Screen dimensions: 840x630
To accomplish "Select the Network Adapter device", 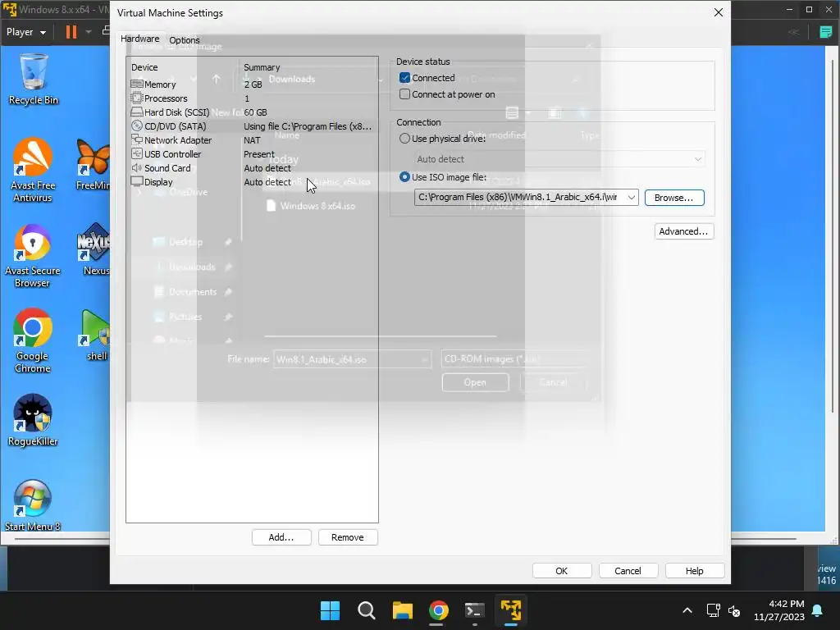I will [x=252, y=140].
